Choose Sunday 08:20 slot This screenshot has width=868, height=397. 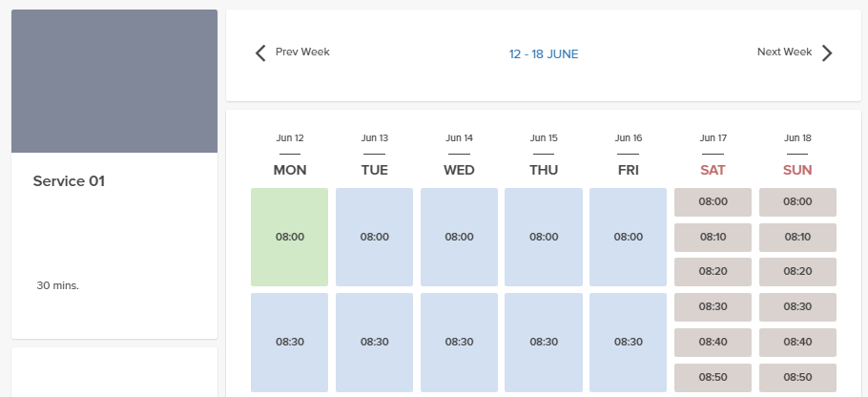click(797, 272)
